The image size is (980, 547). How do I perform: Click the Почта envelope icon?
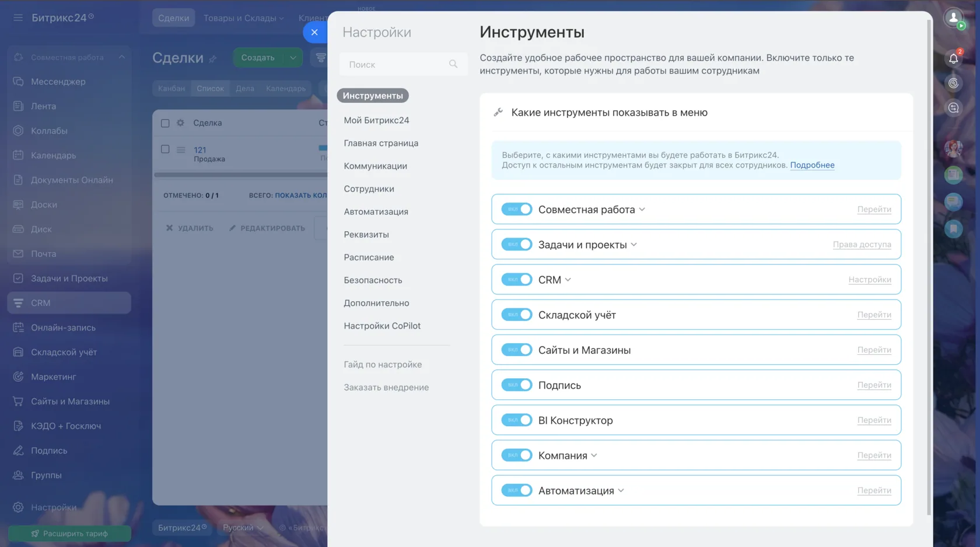(x=18, y=254)
